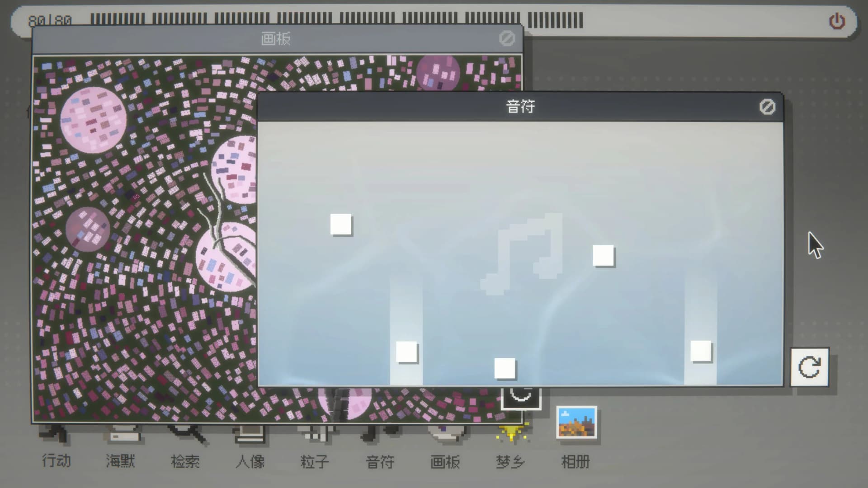Image resolution: width=868 pixels, height=488 pixels.
Task: Click the power button icon
Action: pyautogui.click(x=837, y=21)
